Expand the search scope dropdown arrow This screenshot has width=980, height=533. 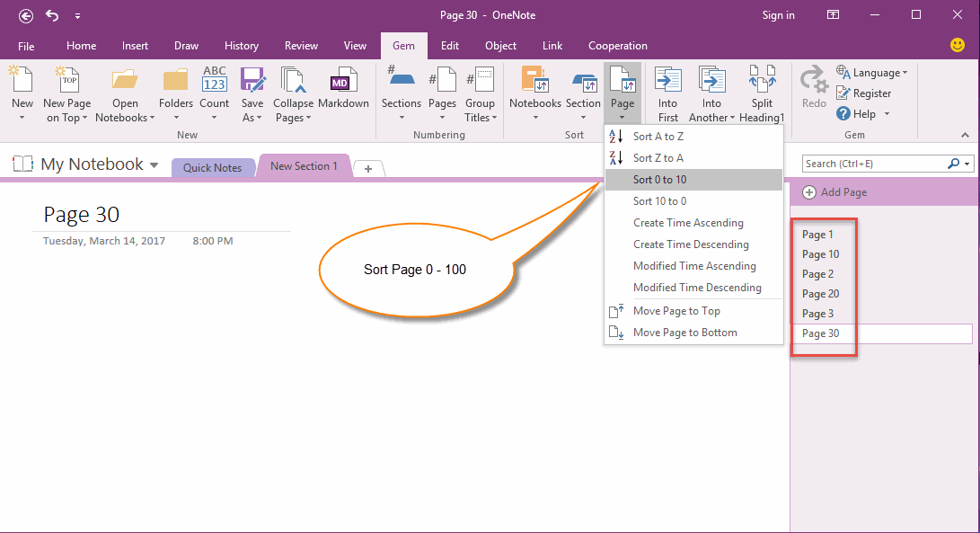(x=967, y=164)
